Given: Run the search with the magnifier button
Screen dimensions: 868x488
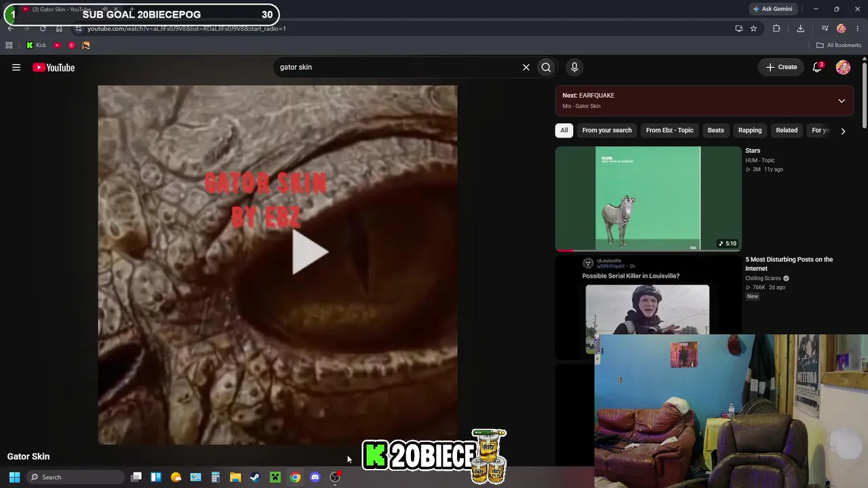Looking at the screenshot, I should (x=546, y=67).
